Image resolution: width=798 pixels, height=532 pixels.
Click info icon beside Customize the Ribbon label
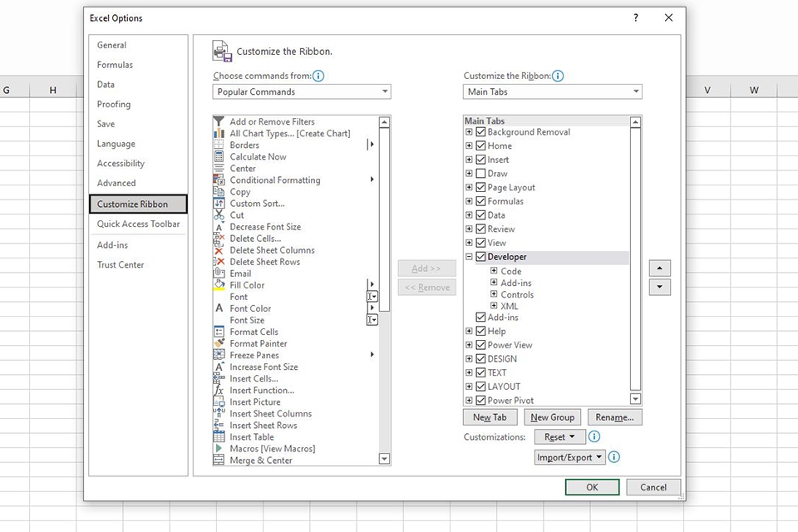(558, 76)
